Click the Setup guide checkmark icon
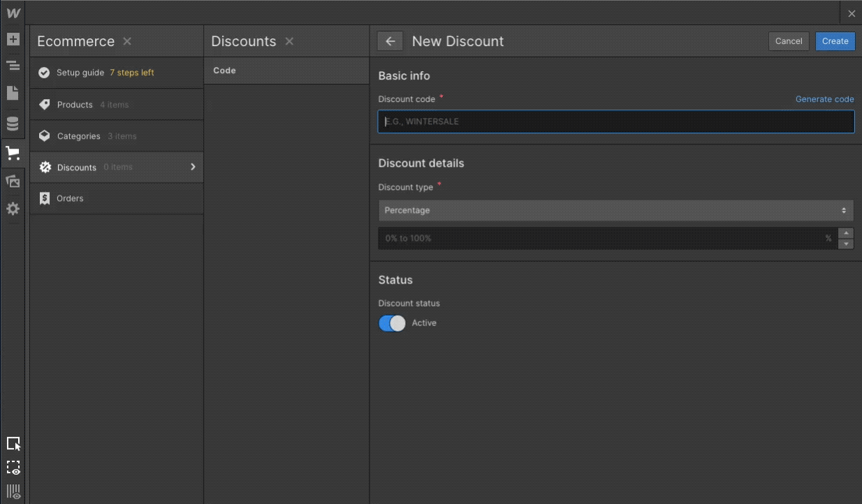The image size is (862, 504). click(43, 72)
